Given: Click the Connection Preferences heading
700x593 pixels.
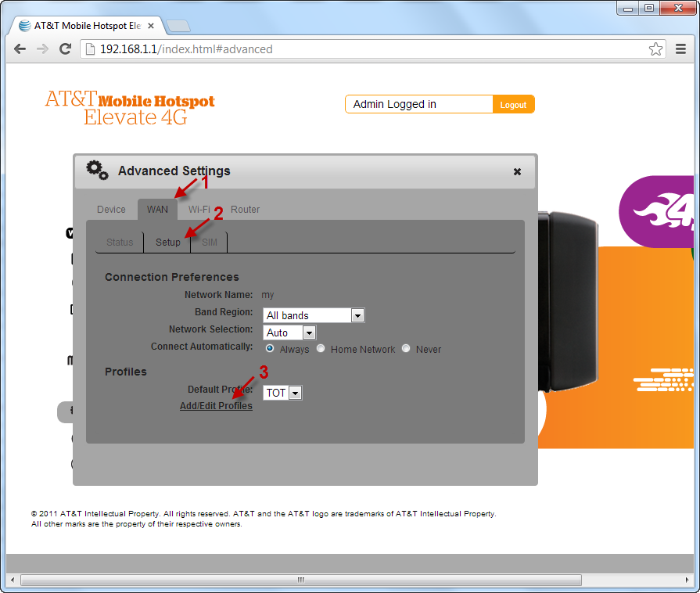Looking at the screenshot, I should tap(172, 277).
